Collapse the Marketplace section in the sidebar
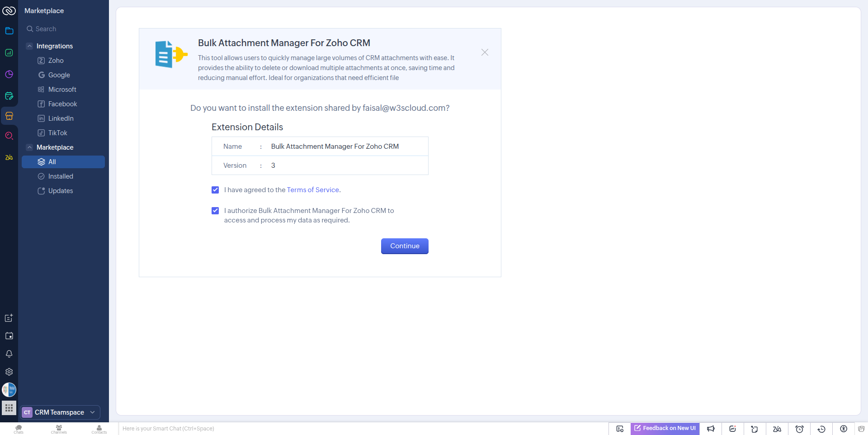 [x=29, y=147]
